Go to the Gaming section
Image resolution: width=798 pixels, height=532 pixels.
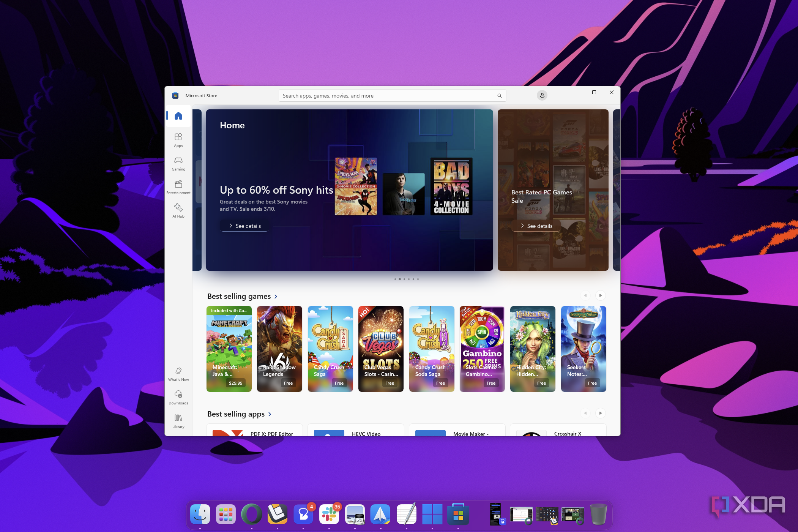click(x=178, y=164)
